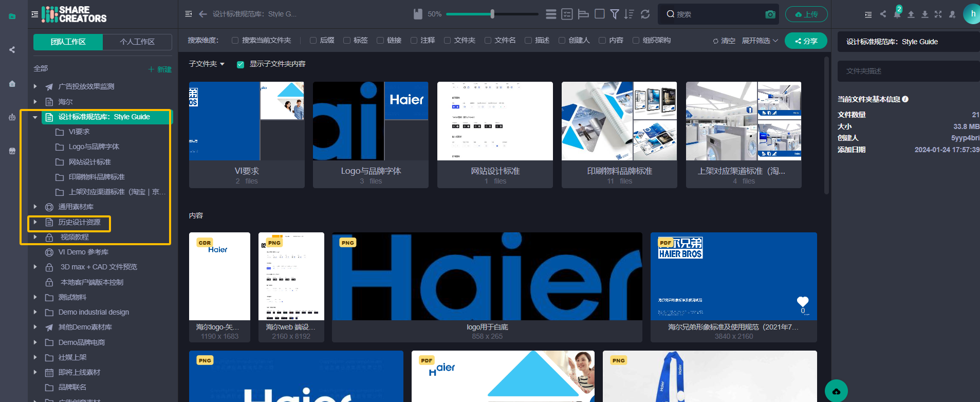Image resolution: width=980 pixels, height=402 pixels.
Task: Open the 子文件夹 dropdown
Action: 207,64
